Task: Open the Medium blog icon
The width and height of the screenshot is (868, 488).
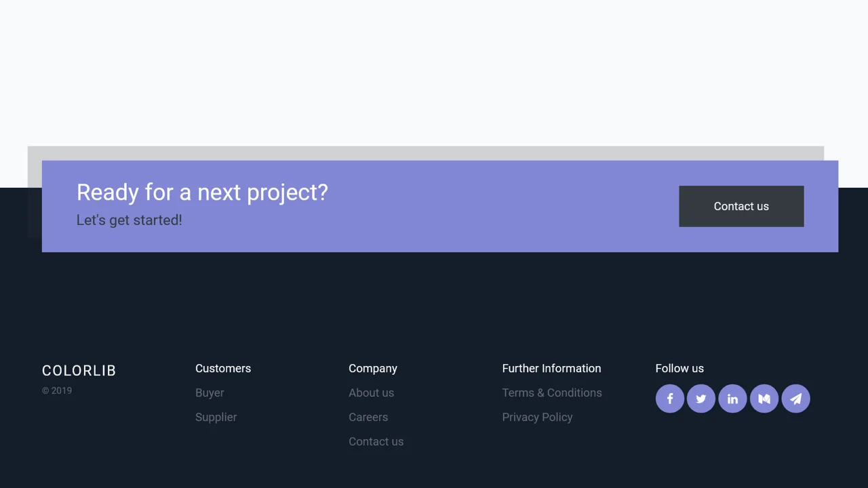Action: coord(764,399)
